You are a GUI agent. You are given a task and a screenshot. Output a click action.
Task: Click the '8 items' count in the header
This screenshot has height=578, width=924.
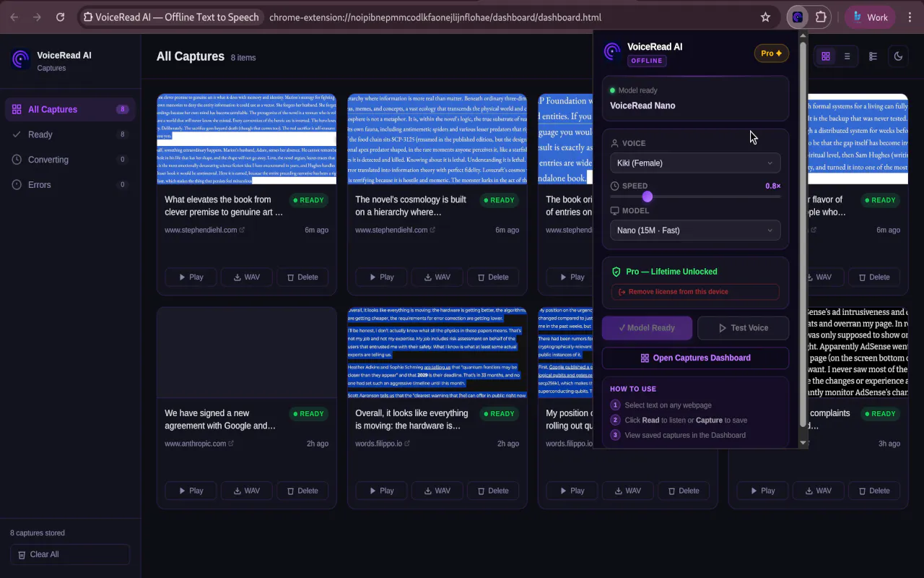click(243, 58)
